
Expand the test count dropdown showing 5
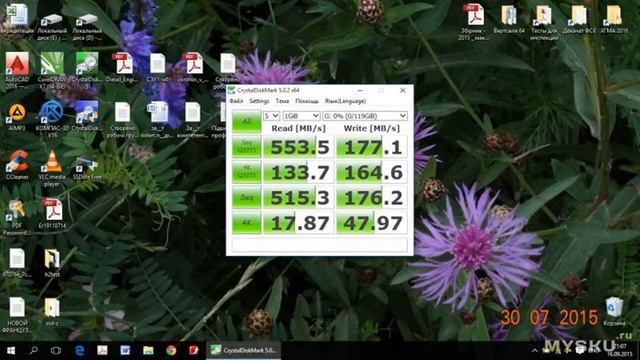pyautogui.click(x=271, y=116)
